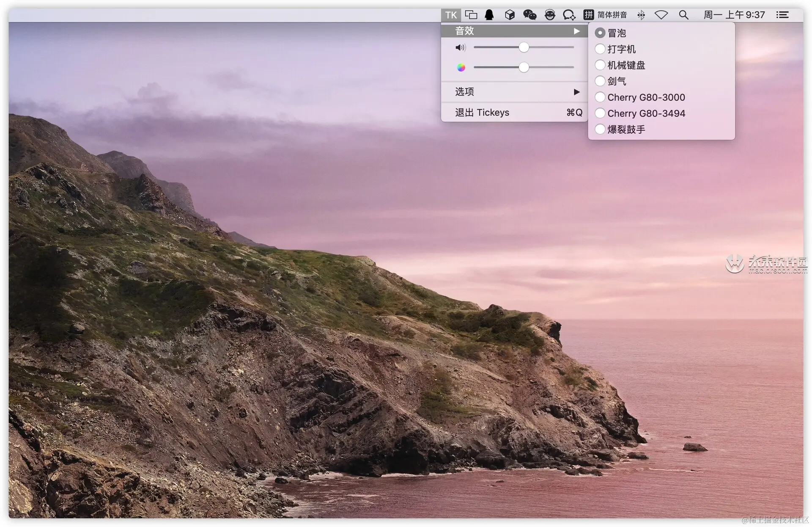This screenshot has width=812, height=527.
Task: Click the volume slider track
Action: [x=550, y=47]
